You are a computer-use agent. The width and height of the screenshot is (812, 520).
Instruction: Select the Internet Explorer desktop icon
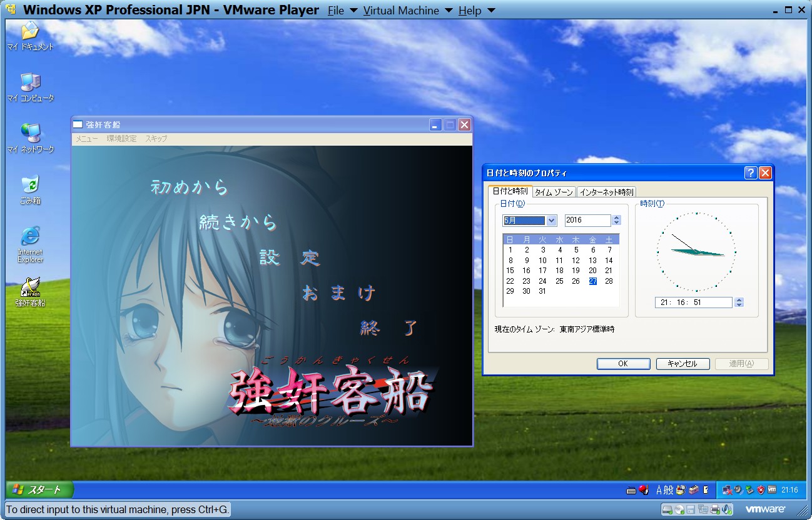(x=30, y=244)
